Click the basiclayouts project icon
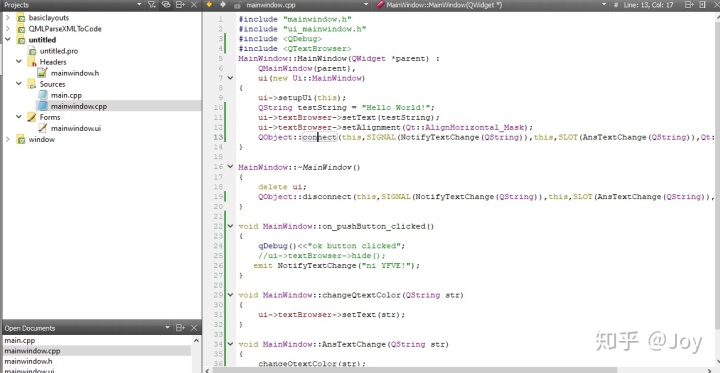Image resolution: width=720 pixels, height=373 pixels. click(x=21, y=17)
